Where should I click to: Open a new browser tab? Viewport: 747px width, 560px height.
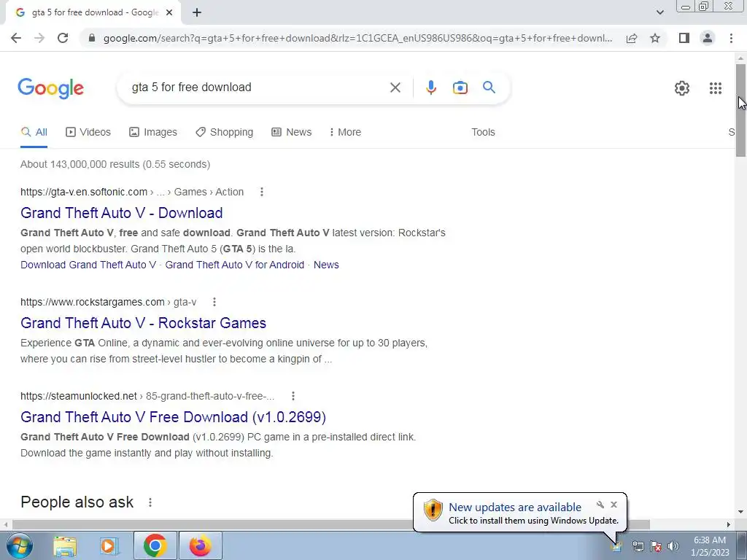(x=197, y=13)
